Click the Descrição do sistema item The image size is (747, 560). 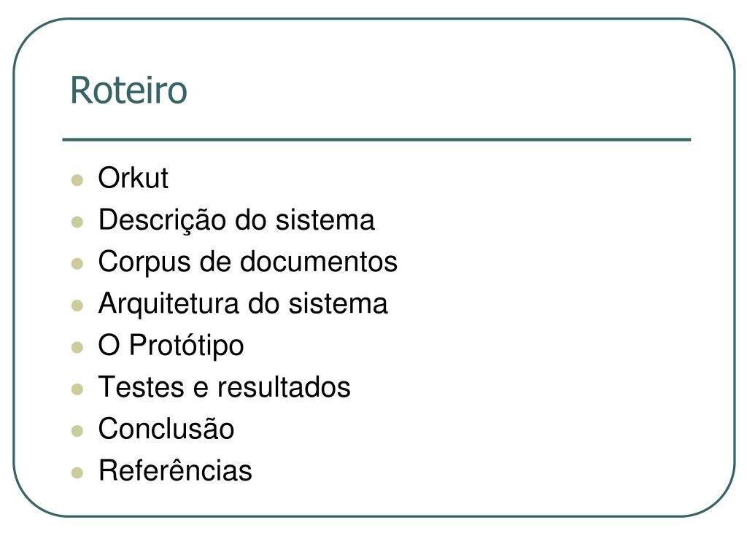[236, 220]
